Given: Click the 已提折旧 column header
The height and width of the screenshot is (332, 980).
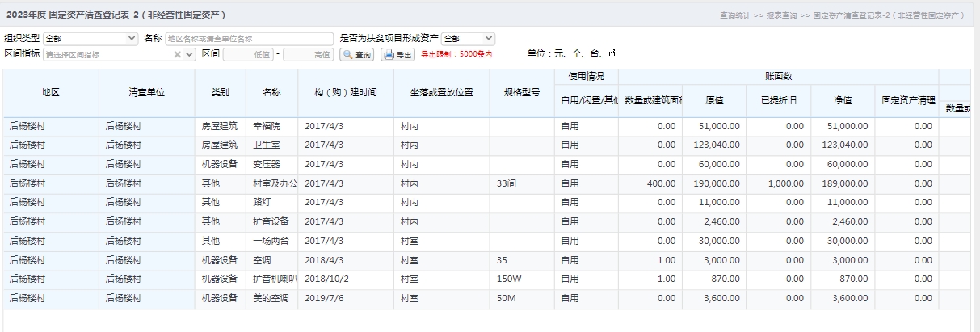Looking at the screenshot, I should tap(778, 101).
